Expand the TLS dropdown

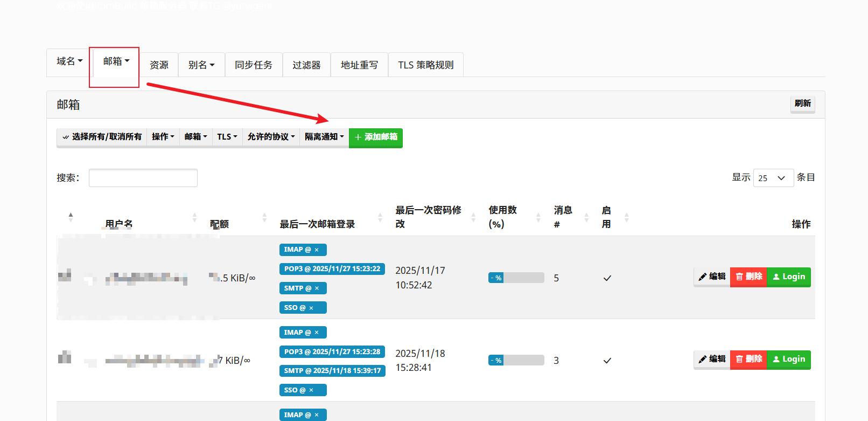[x=227, y=137]
